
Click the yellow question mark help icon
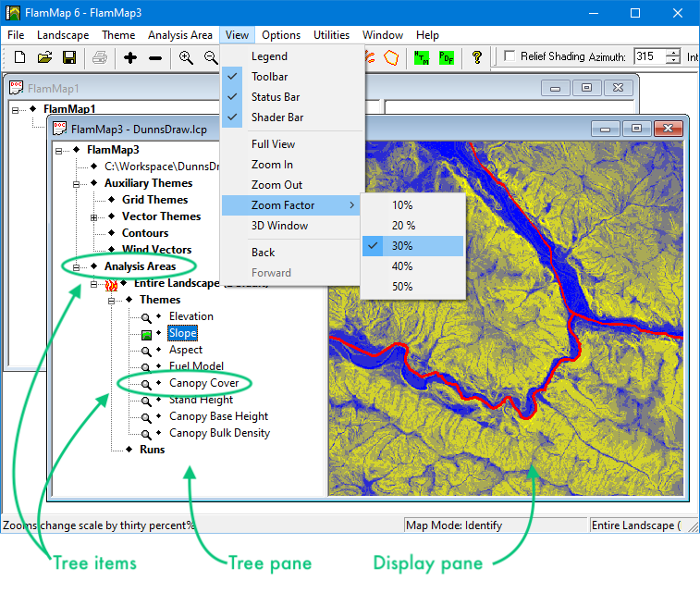click(477, 57)
